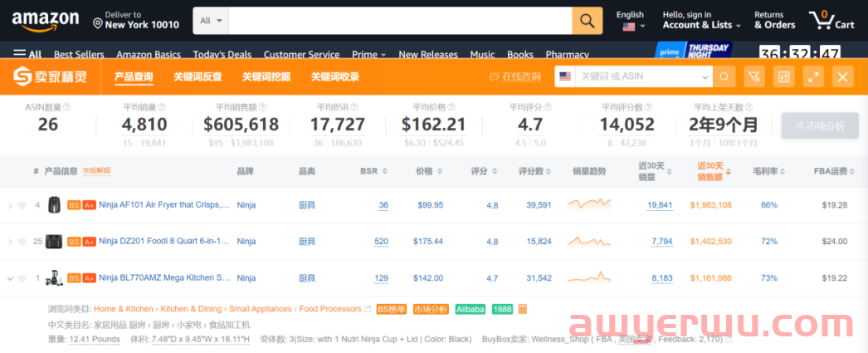The width and height of the screenshot is (868, 353).
Task: Expand the Ninja DZ201 row details
Action: pyautogui.click(x=9, y=243)
